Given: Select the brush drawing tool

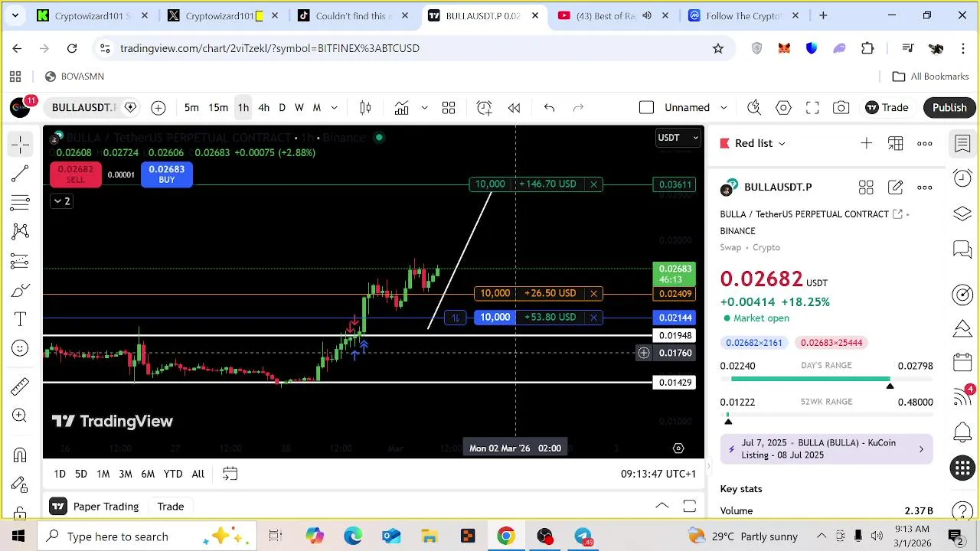Looking at the screenshot, I should [x=21, y=290].
